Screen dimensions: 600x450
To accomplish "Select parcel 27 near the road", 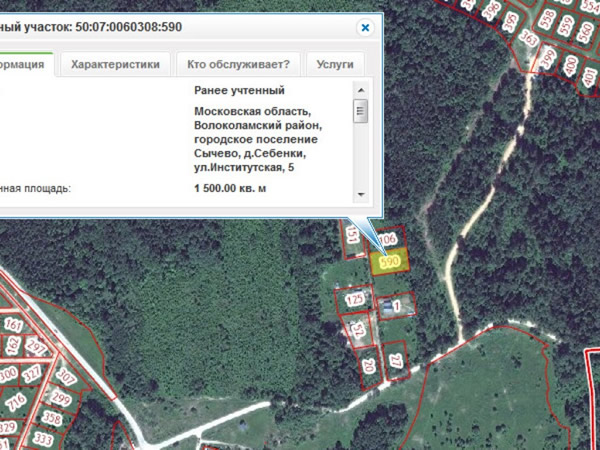I will coord(396,360).
